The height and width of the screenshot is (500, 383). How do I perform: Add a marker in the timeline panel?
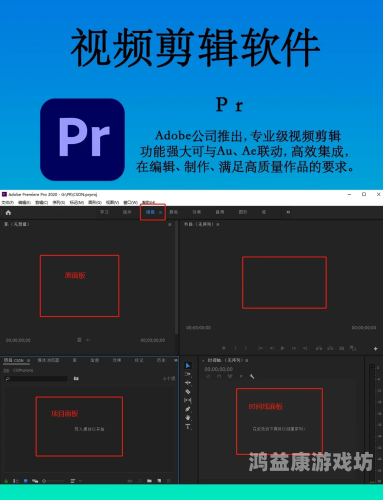(x=241, y=376)
